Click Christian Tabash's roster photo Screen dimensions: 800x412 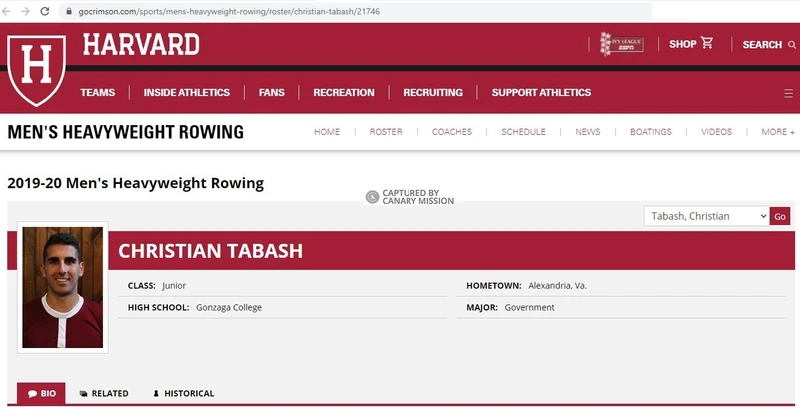coord(63,288)
